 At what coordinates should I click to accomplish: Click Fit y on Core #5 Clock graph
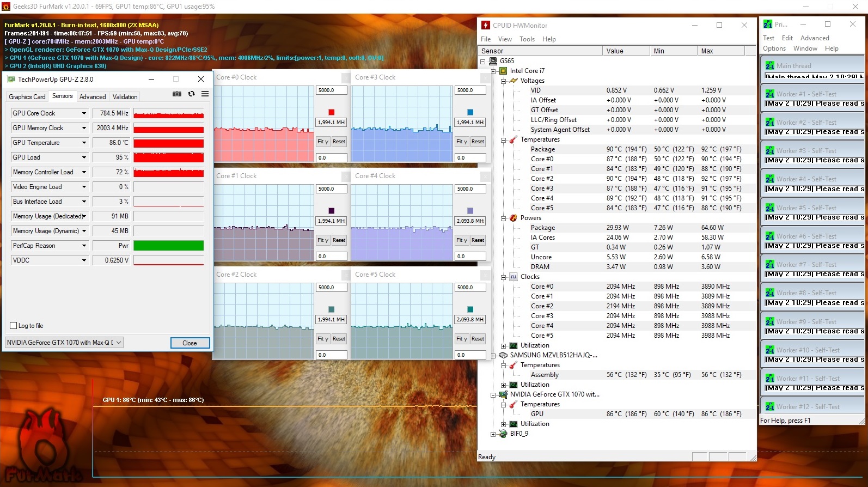coord(462,339)
